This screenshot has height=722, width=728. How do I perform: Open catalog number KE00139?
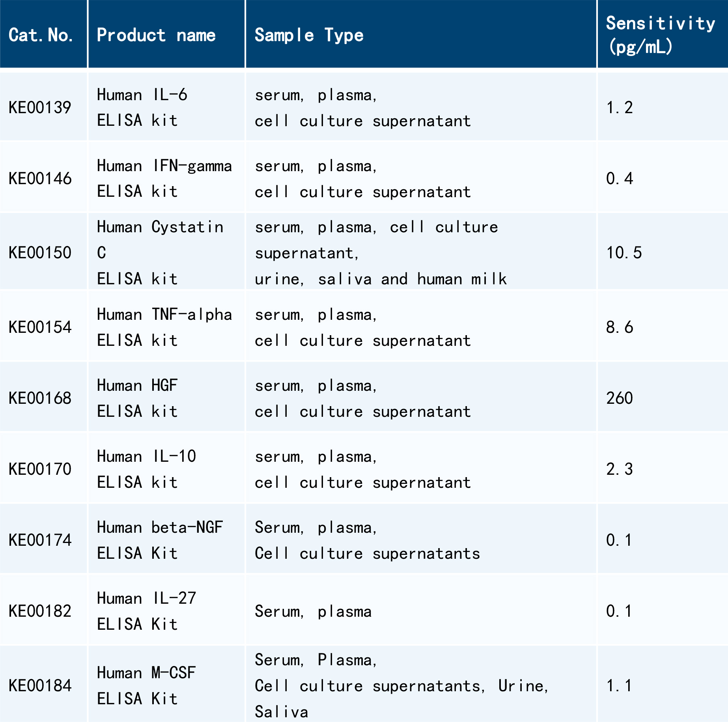[x=40, y=108]
